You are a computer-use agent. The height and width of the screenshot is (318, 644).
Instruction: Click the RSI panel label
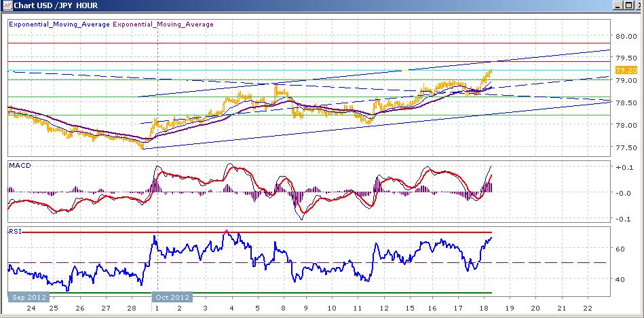tap(15, 232)
